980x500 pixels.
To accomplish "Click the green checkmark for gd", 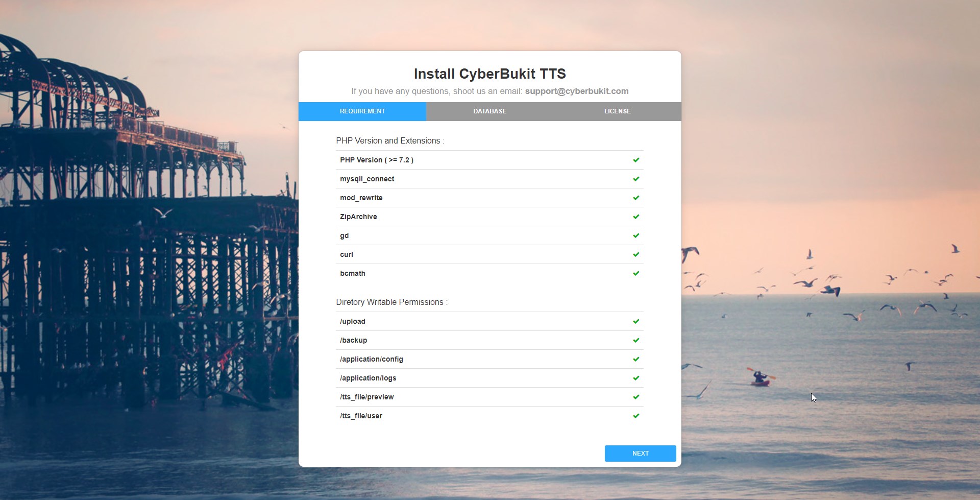I will [x=636, y=235].
